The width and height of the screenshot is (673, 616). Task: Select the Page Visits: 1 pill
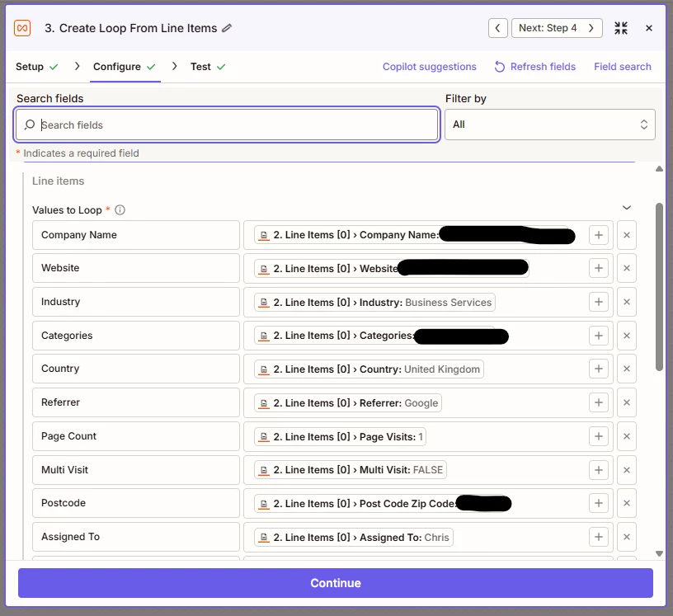[x=341, y=436]
